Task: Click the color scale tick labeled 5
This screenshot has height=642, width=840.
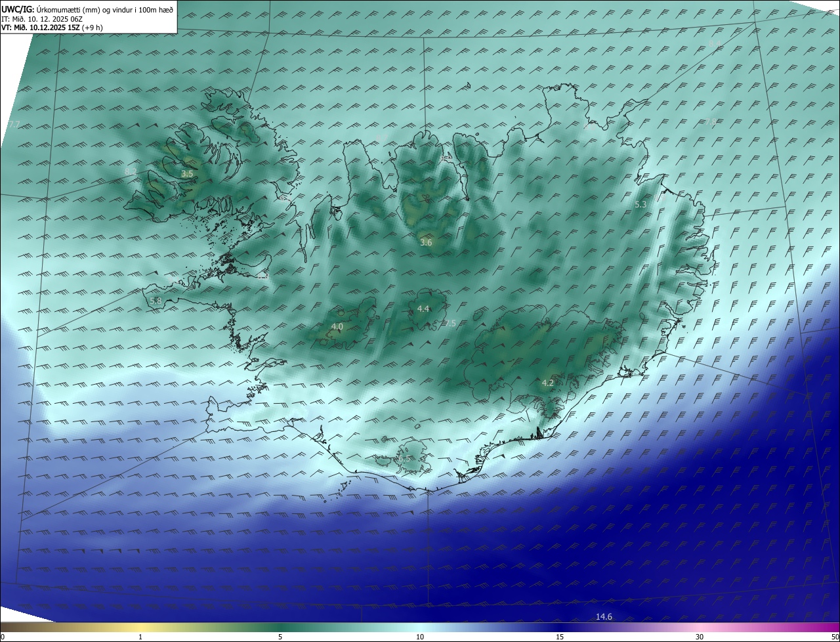Action: (280, 637)
